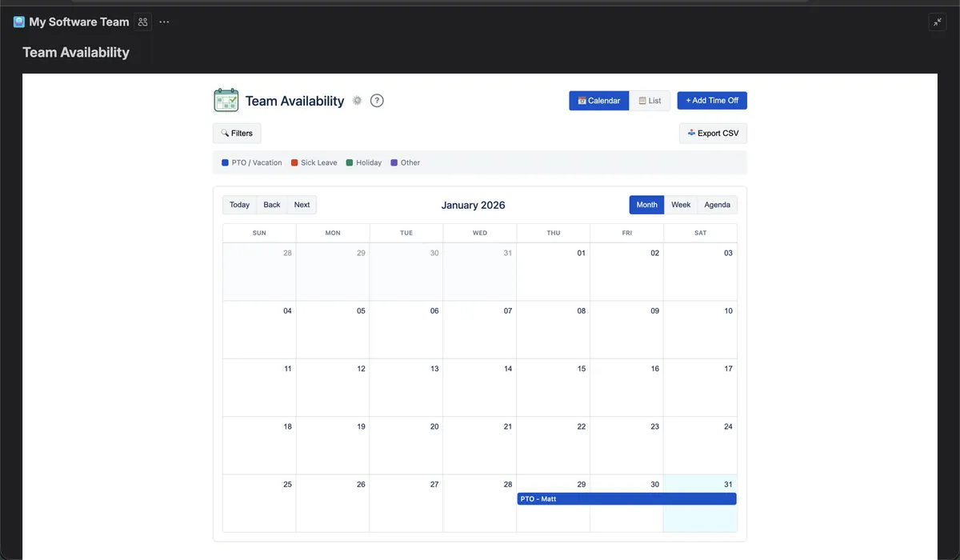Screen dimensions: 960x560
Task: Go to the Next month
Action: (x=302, y=205)
